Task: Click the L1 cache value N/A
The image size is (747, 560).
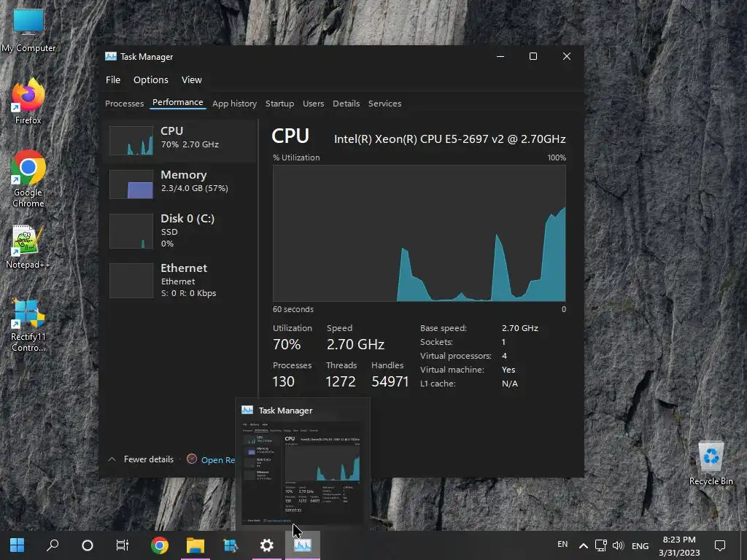Action: point(510,384)
